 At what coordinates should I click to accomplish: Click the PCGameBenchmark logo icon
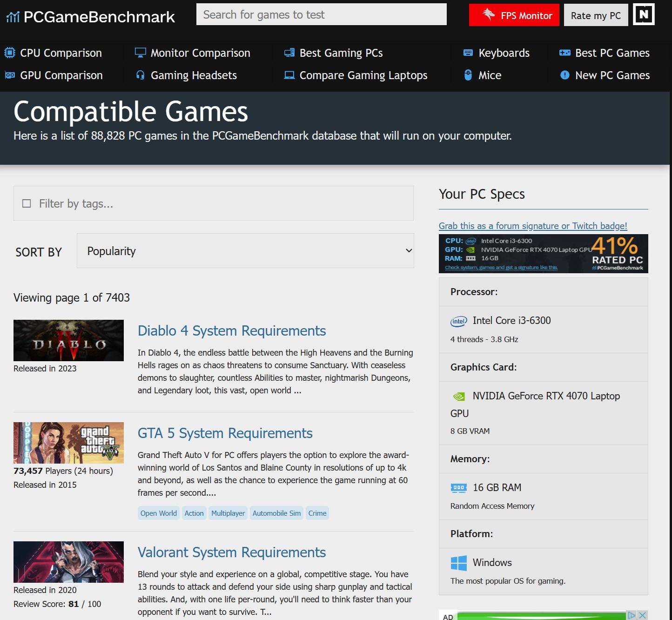[13, 17]
